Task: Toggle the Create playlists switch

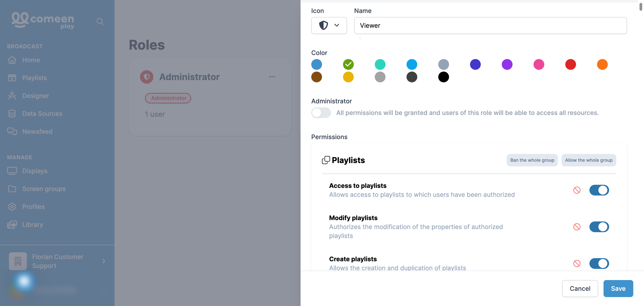Action: click(599, 263)
